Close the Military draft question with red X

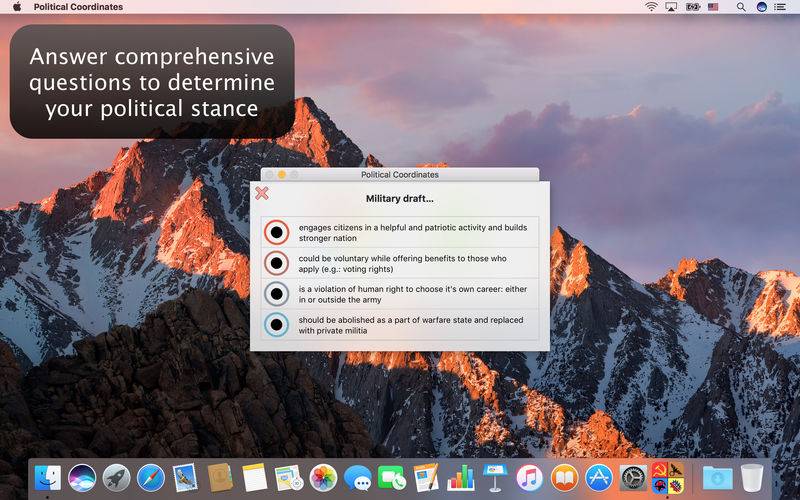pyautogui.click(x=262, y=193)
